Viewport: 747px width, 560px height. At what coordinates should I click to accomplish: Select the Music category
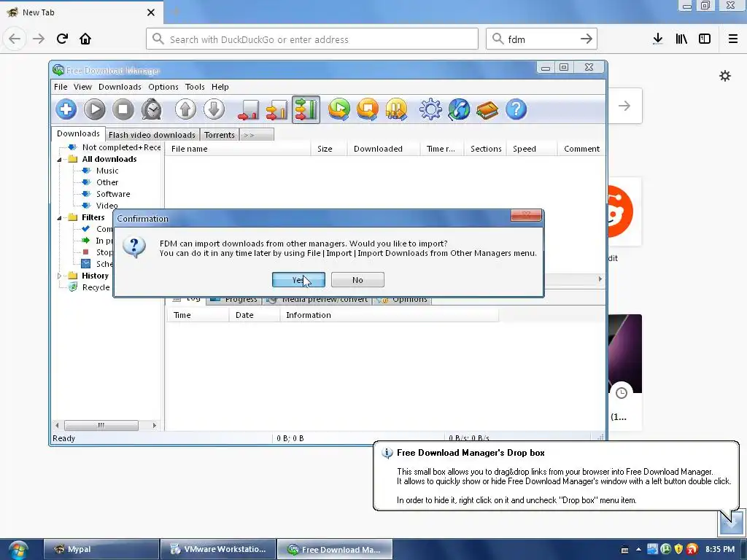pyautogui.click(x=107, y=171)
